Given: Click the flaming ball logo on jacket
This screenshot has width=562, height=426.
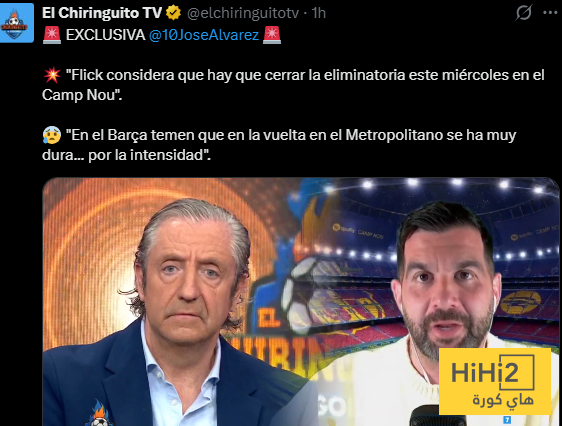Looking at the screenshot, I should pos(100,414).
